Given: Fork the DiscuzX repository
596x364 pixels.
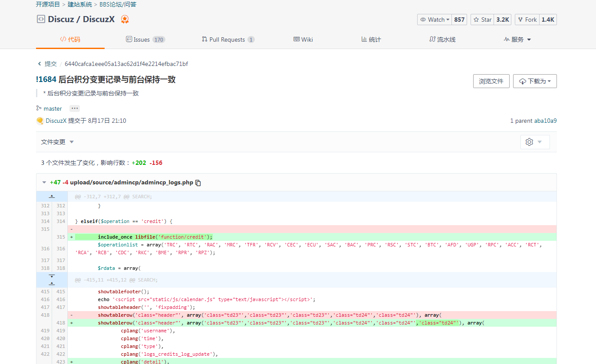Looking at the screenshot, I should click(x=527, y=20).
